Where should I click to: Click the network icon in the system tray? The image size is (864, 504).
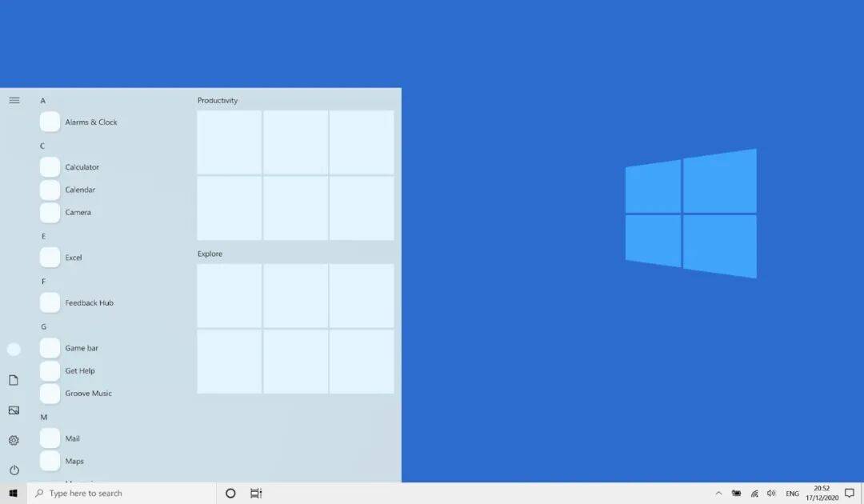[x=754, y=494]
